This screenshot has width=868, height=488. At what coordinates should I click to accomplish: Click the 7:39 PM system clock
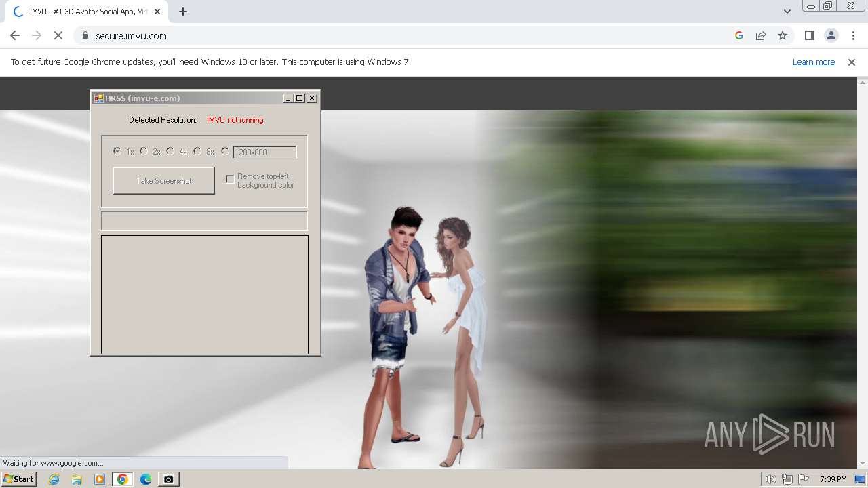pyautogui.click(x=833, y=479)
